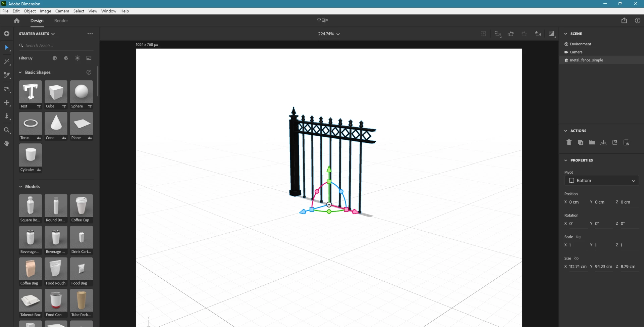Select the Zoom magnifier tool
Image resolution: width=644 pixels, height=327 pixels.
point(7,130)
